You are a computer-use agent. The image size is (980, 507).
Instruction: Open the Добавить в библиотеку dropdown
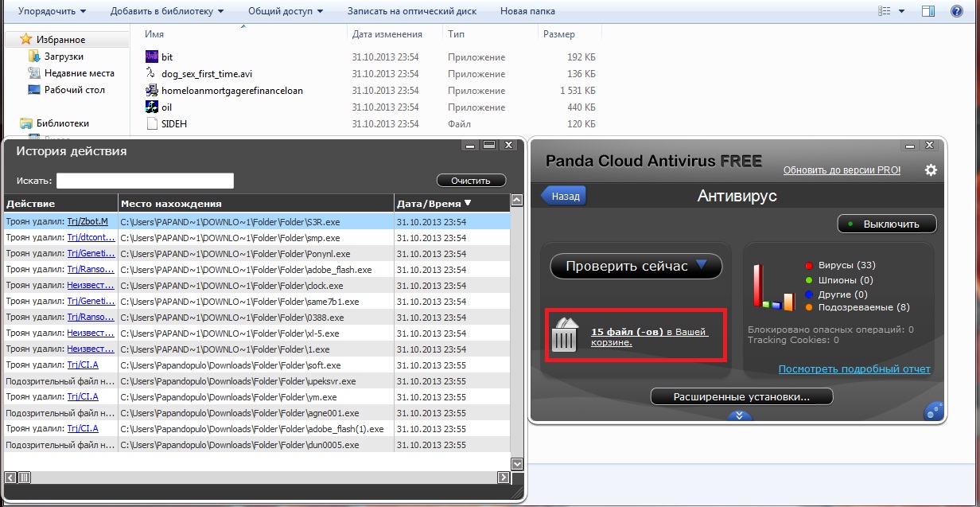pos(167,11)
